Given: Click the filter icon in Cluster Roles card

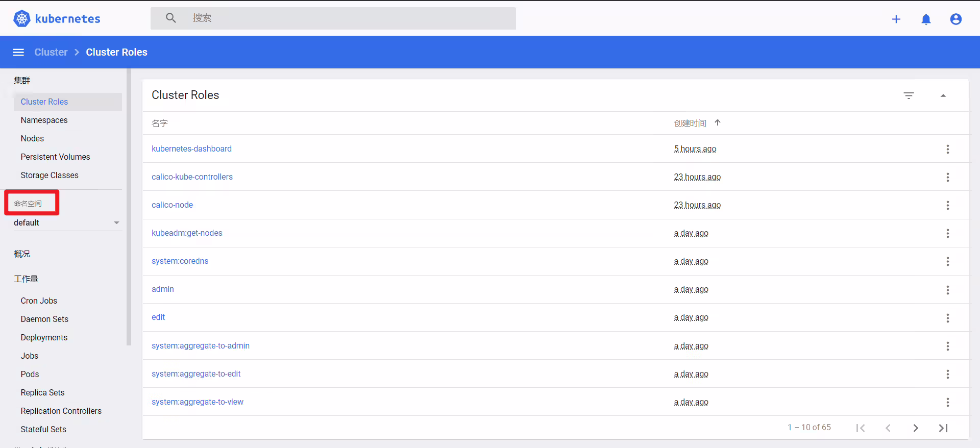Looking at the screenshot, I should pos(909,95).
